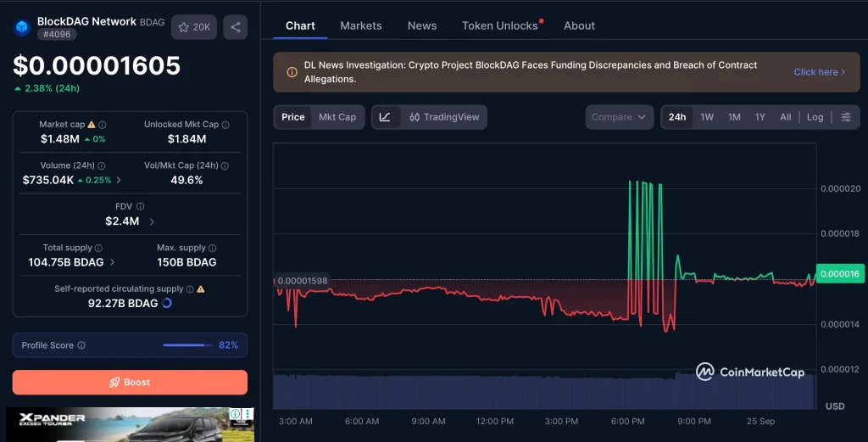
Task: Click the BlockDAG Network coin logo
Action: pos(22,26)
